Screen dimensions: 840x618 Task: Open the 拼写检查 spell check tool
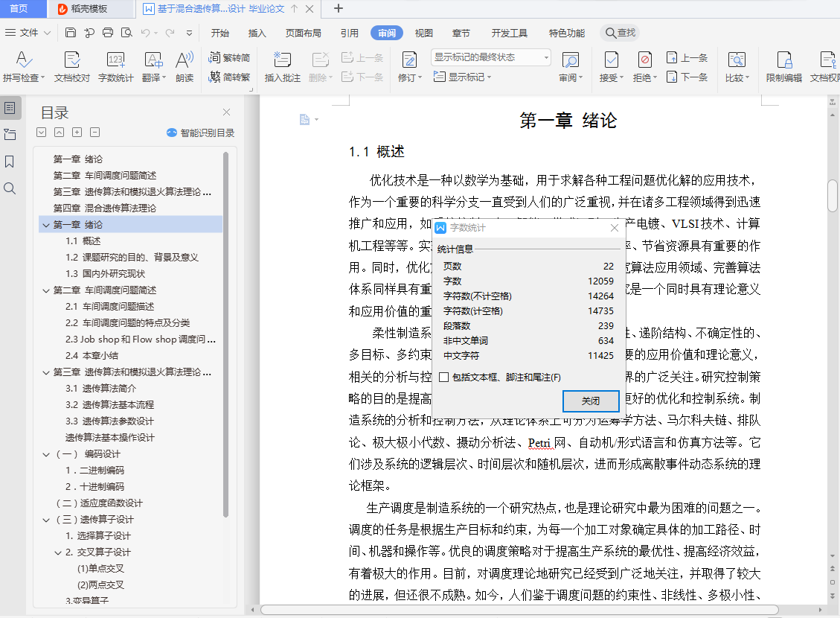[x=23, y=67]
